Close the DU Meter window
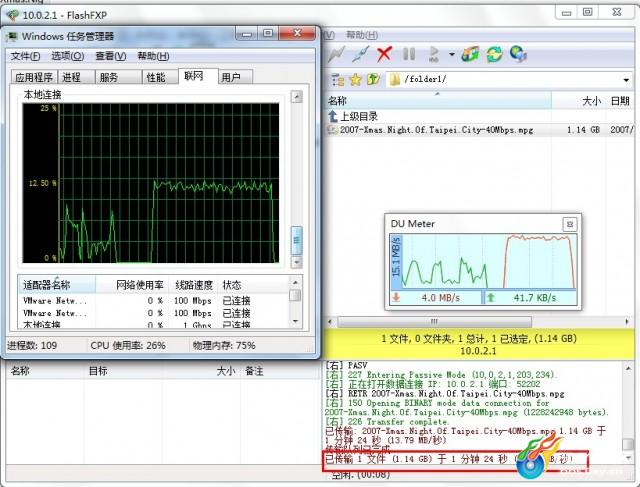The image size is (640, 487). 570,224
